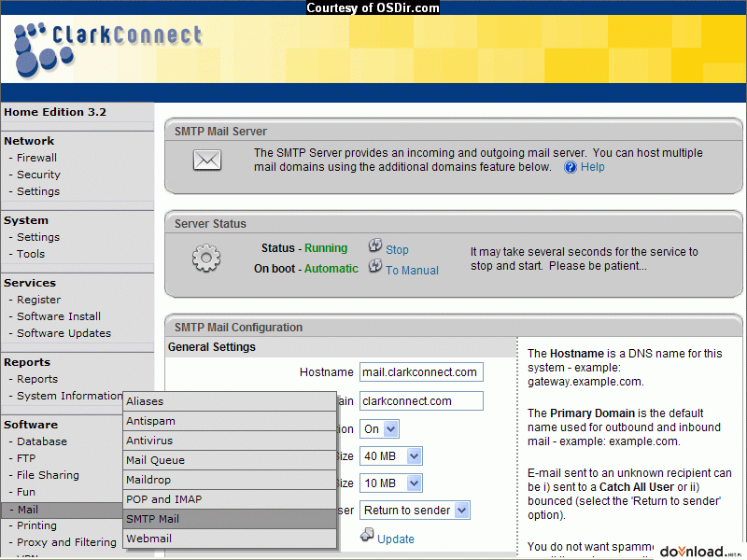
Task: Focus the clarkconnect.com domain field
Action: [x=421, y=401]
